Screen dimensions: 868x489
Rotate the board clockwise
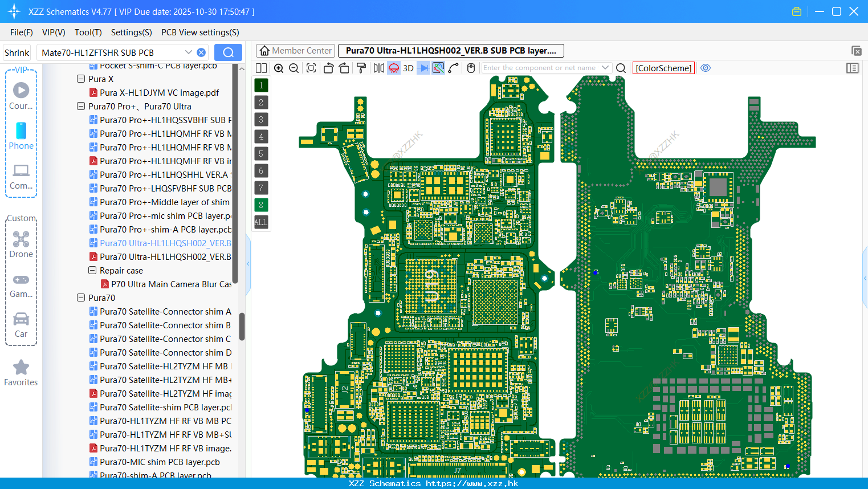[x=344, y=68]
